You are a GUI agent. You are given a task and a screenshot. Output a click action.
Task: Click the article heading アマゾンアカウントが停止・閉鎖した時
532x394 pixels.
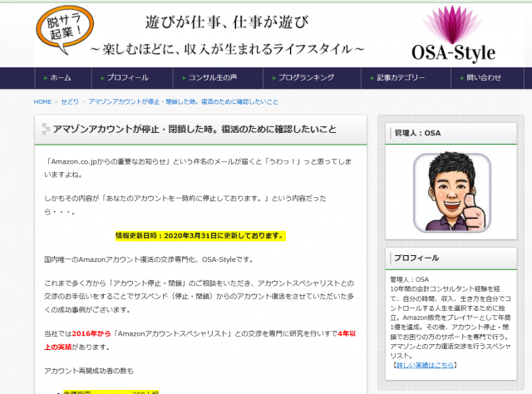[x=195, y=130]
